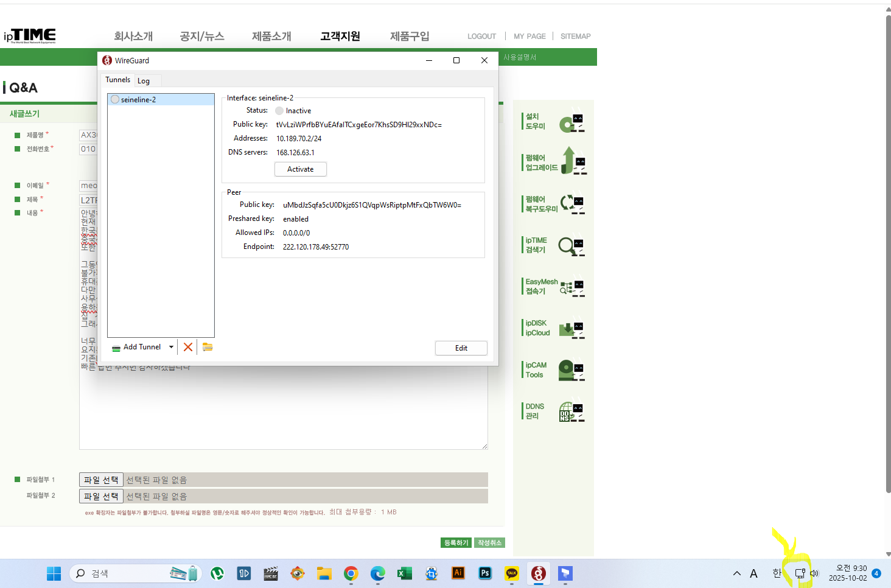Launch uTorrent from the taskbar
Image resolution: width=891 pixels, height=588 pixels.
[x=217, y=573]
